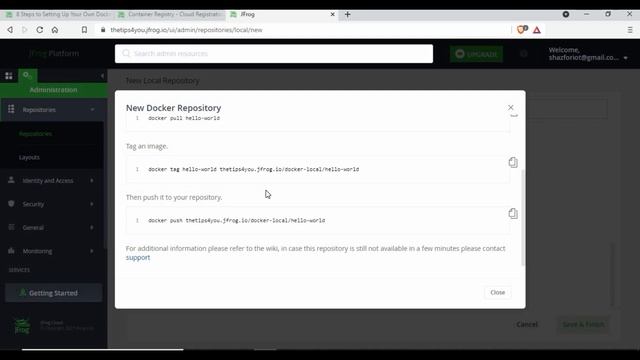Click the Identity and Access person icon

tap(11, 180)
